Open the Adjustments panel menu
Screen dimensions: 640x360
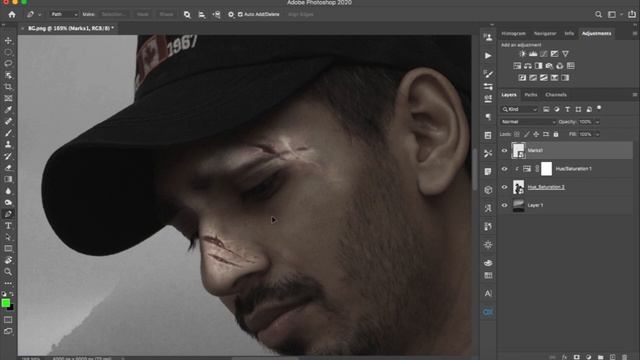635,33
